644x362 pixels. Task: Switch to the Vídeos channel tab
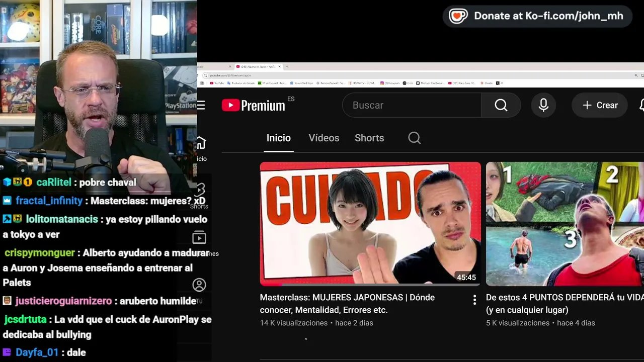tap(324, 138)
